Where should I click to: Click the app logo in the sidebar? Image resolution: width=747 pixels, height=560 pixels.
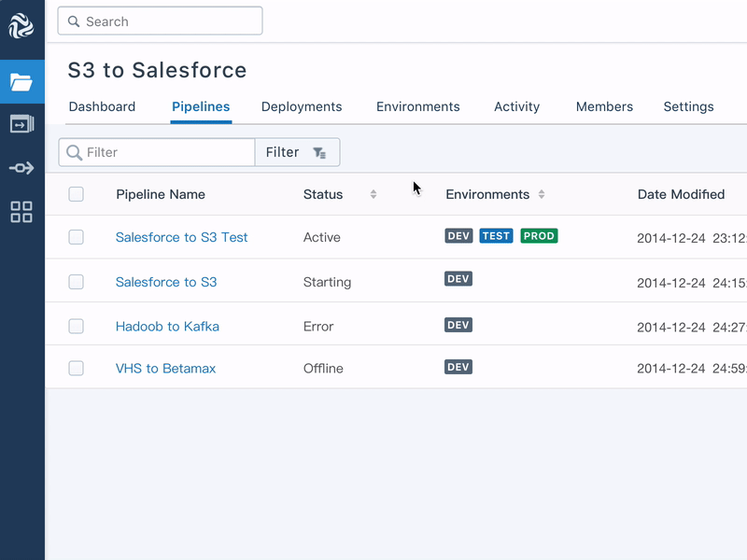tap(21, 26)
